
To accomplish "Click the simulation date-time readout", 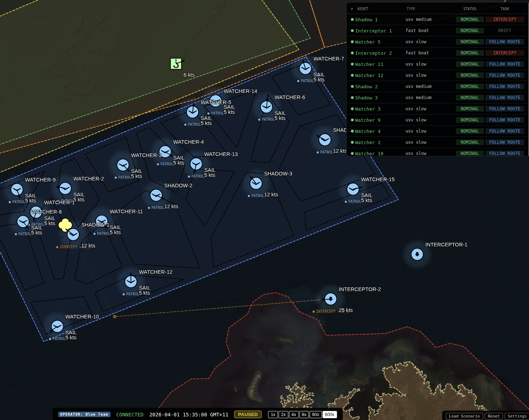I will (189, 415).
